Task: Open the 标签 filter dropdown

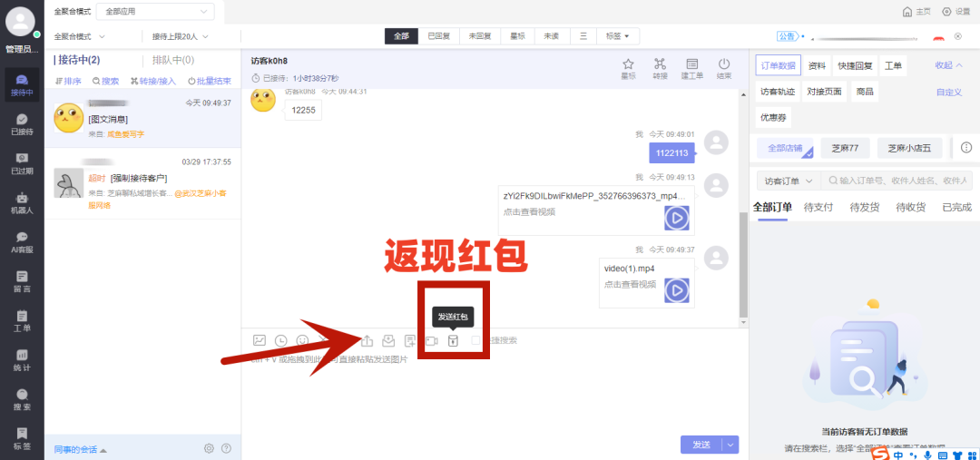Action: click(618, 36)
